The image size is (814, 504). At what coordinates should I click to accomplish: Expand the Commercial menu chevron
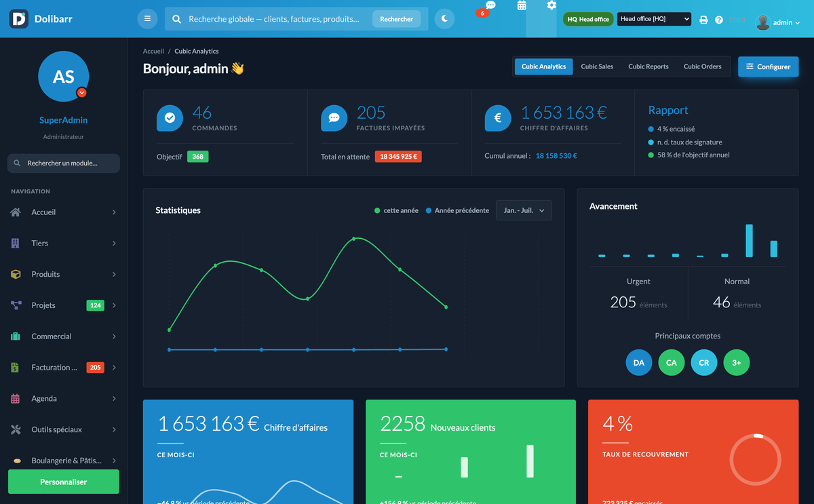pyautogui.click(x=114, y=336)
